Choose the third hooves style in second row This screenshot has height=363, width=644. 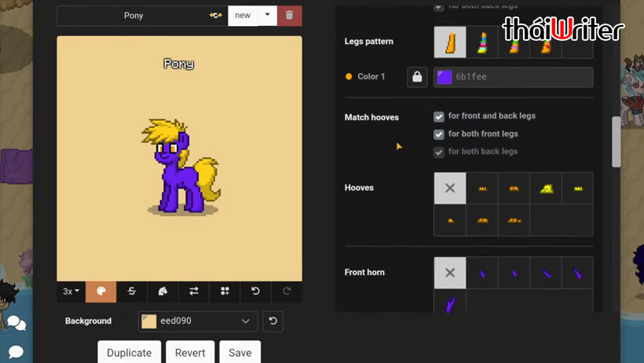point(514,220)
